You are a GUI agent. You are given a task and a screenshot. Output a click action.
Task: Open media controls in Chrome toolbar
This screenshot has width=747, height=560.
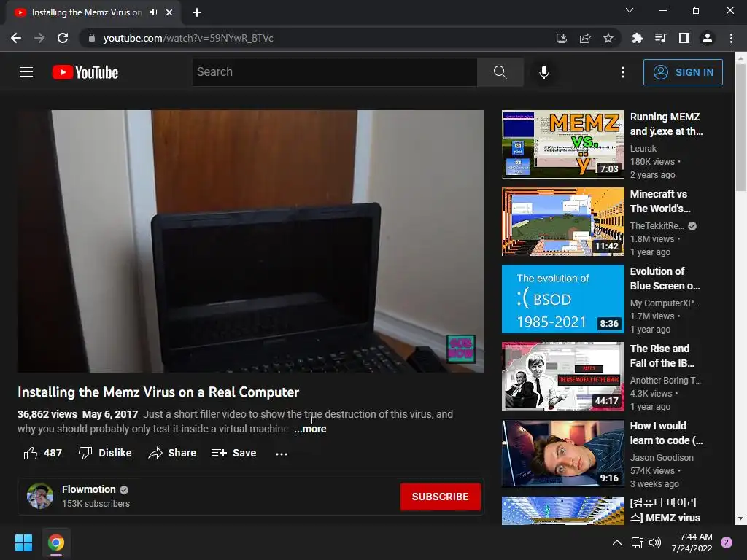point(660,38)
